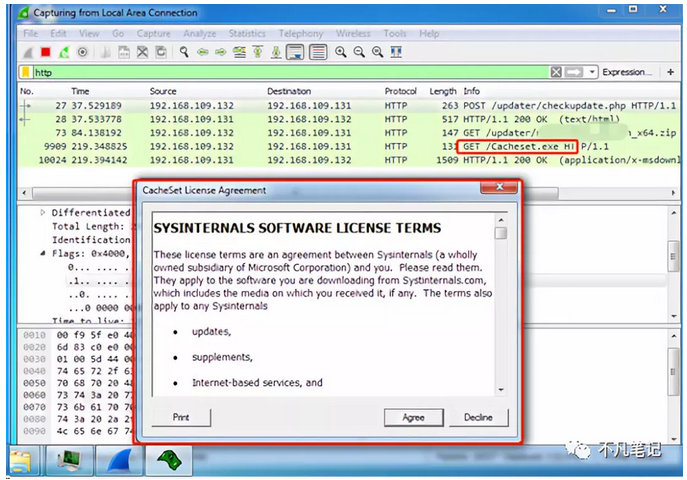The height and width of the screenshot is (480, 687).
Task: Click the license text scrollbar up arrow
Action: tap(501, 219)
